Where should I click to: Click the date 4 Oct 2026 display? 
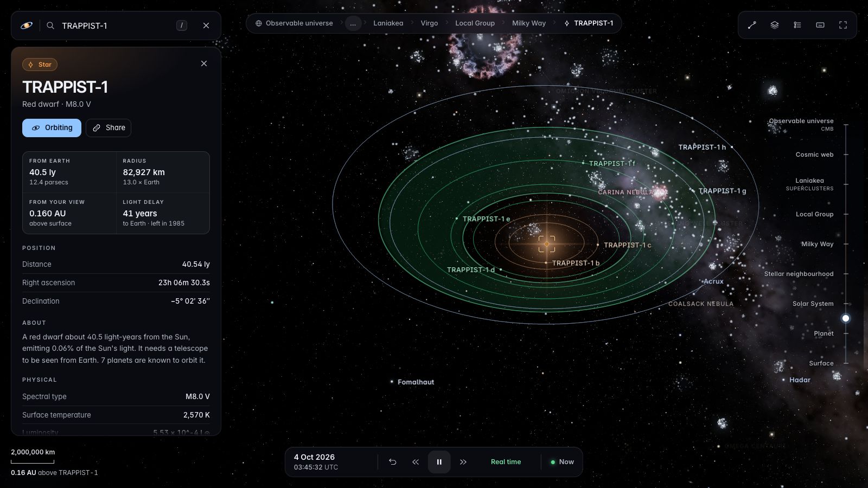pos(314,457)
